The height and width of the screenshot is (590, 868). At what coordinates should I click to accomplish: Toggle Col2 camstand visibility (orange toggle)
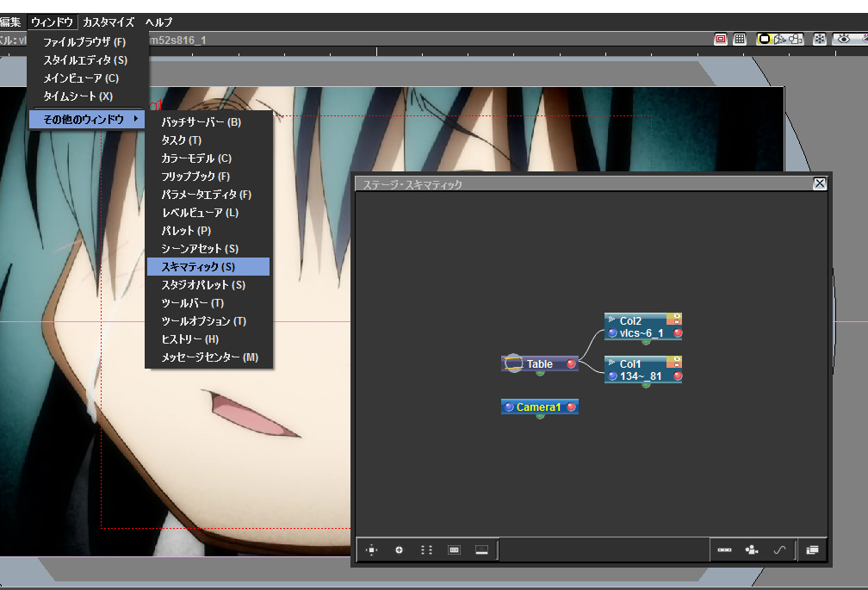675,321
